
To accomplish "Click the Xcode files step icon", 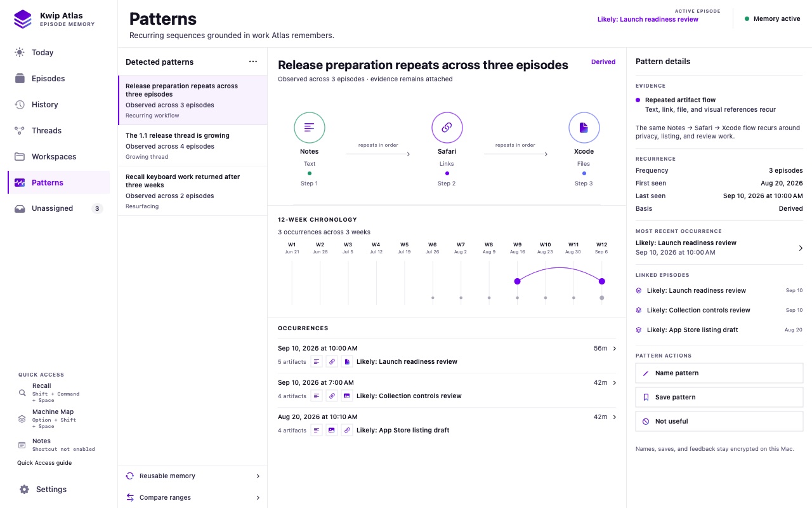I will click(584, 128).
